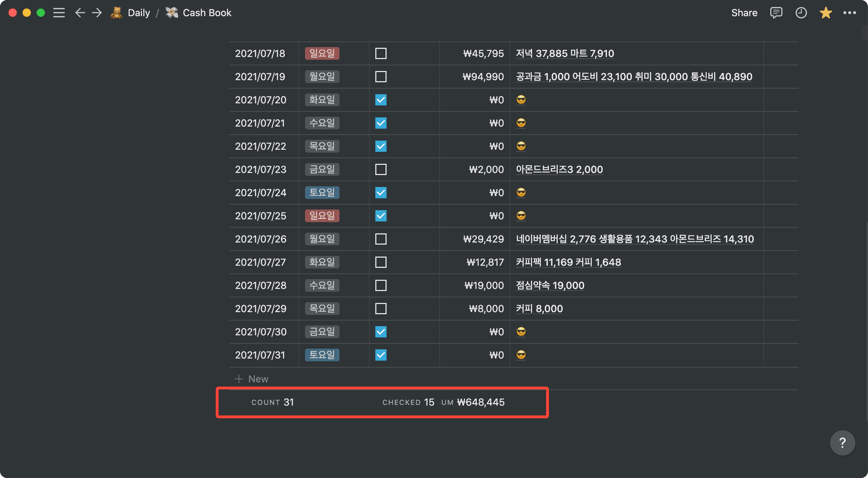Go back with the left arrow
Viewport: 868px width, 478px height.
(80, 13)
